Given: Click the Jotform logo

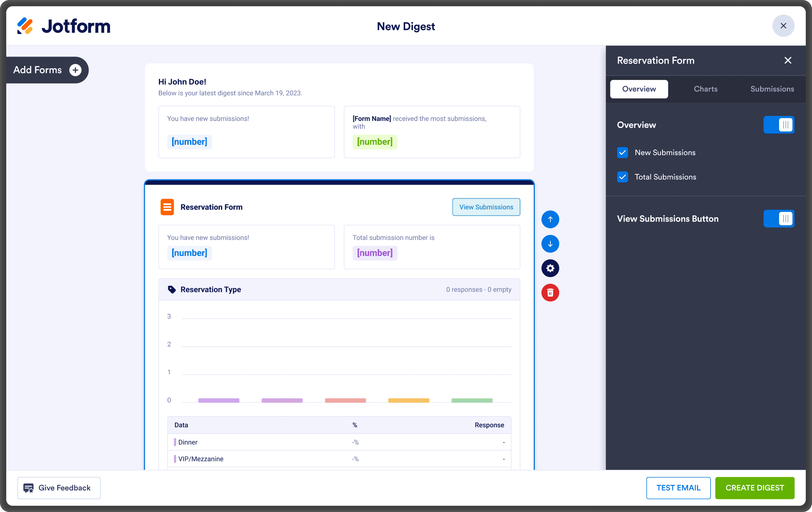Looking at the screenshot, I should (x=64, y=26).
